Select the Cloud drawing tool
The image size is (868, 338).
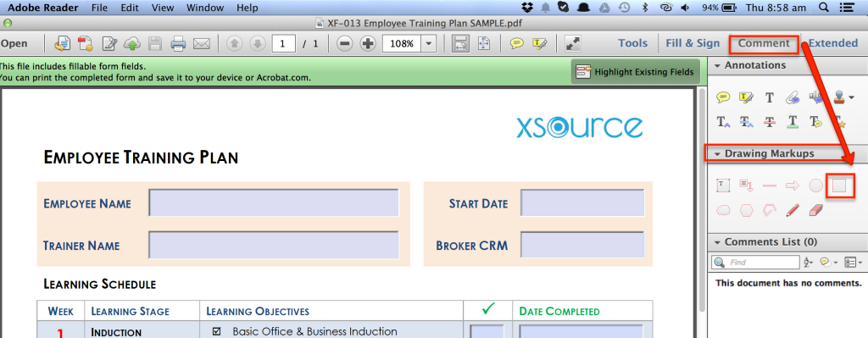tap(723, 210)
